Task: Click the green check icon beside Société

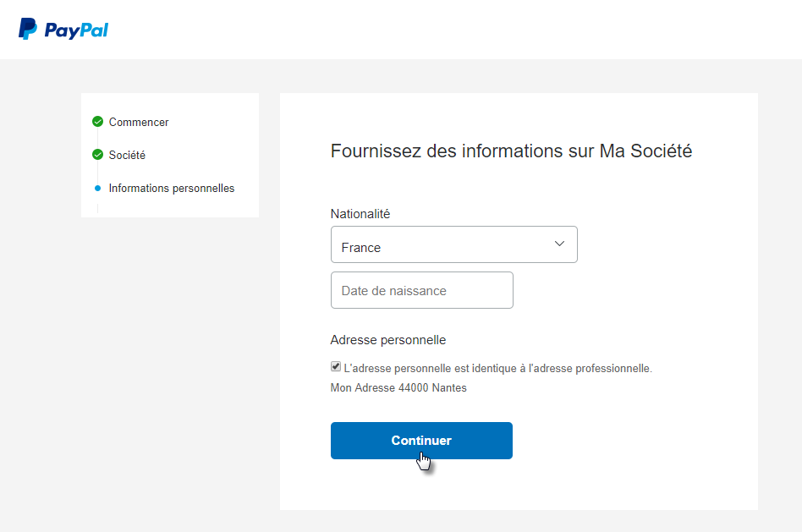Action: (x=97, y=155)
